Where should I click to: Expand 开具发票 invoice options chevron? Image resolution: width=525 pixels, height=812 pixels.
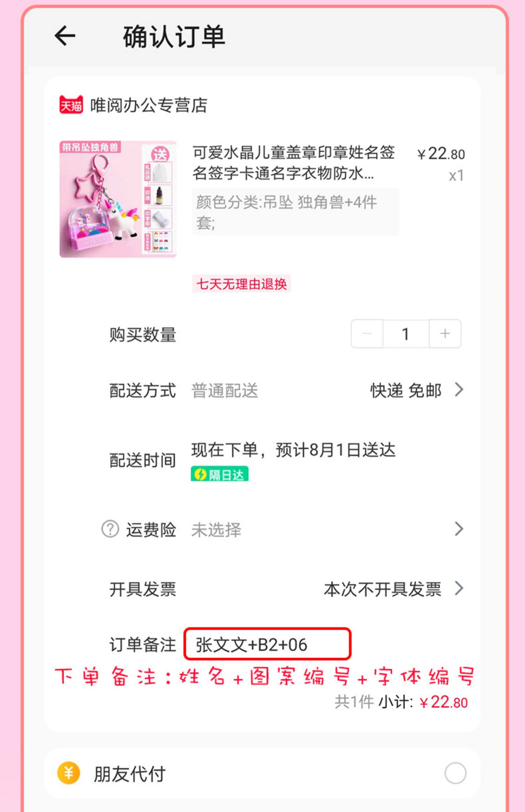point(459,588)
